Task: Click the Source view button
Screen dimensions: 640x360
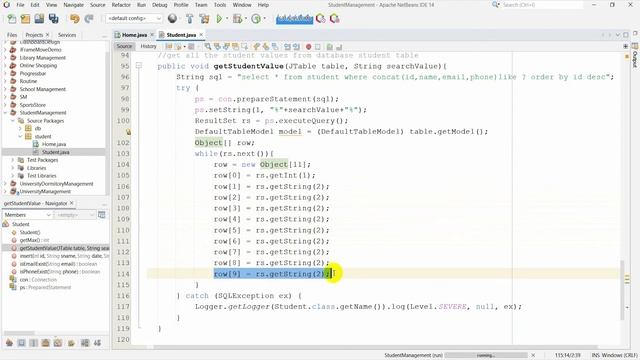Action: point(124,47)
